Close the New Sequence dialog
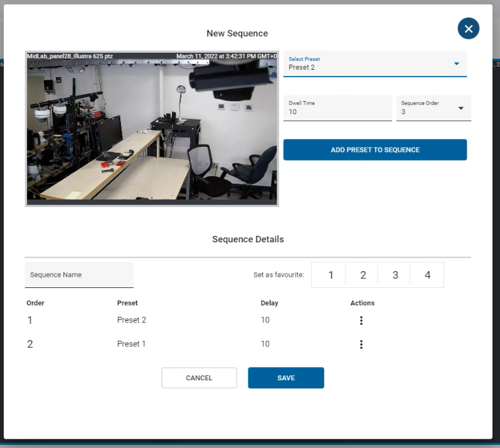The height and width of the screenshot is (448, 500). point(468,29)
